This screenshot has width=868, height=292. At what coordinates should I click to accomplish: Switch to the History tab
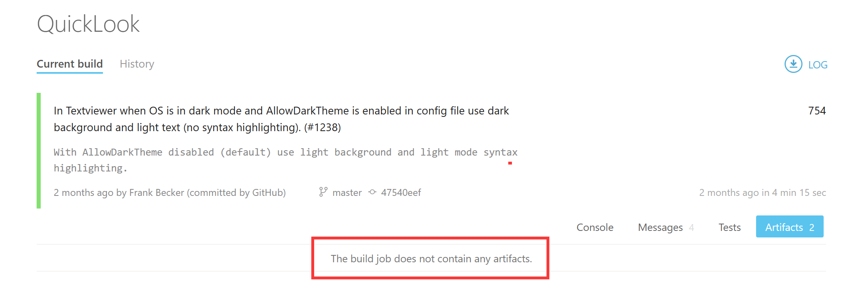click(137, 64)
